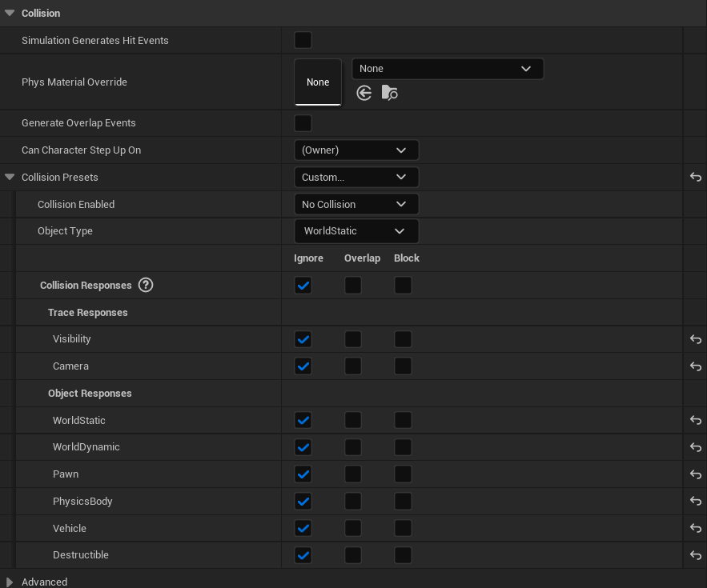Open the Phys Material Override asset picker
707x588 pixels.
tap(447, 69)
